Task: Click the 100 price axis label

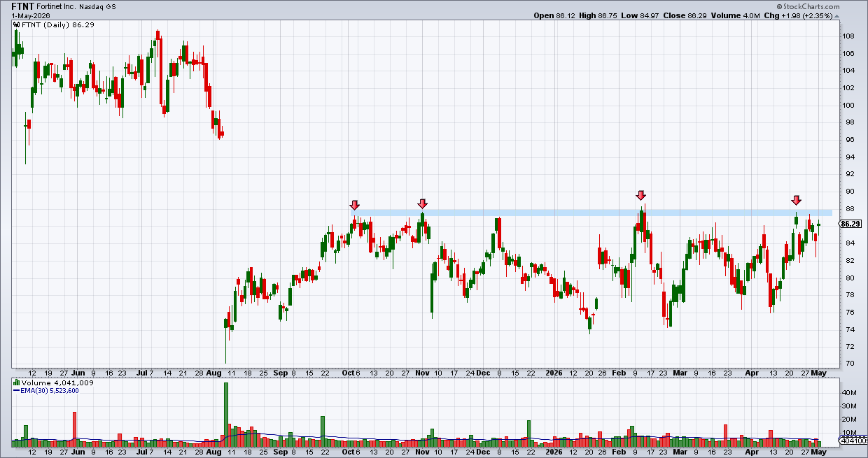Action: [x=848, y=106]
